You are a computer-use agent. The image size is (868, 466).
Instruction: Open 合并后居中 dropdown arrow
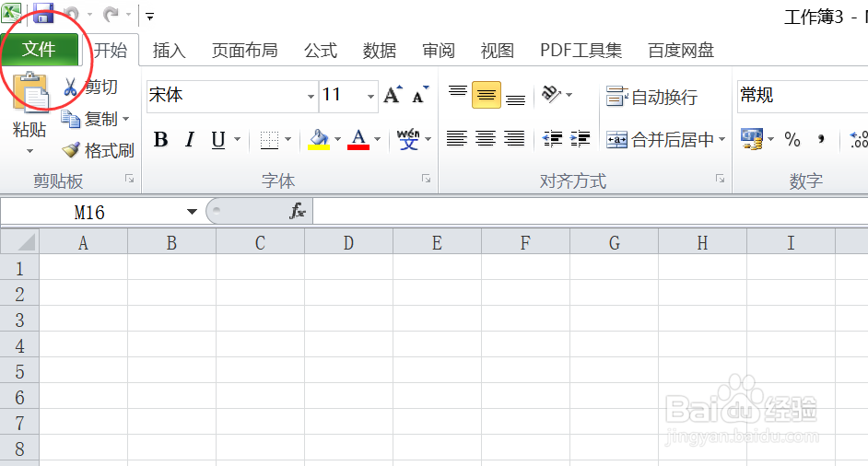[x=721, y=139]
